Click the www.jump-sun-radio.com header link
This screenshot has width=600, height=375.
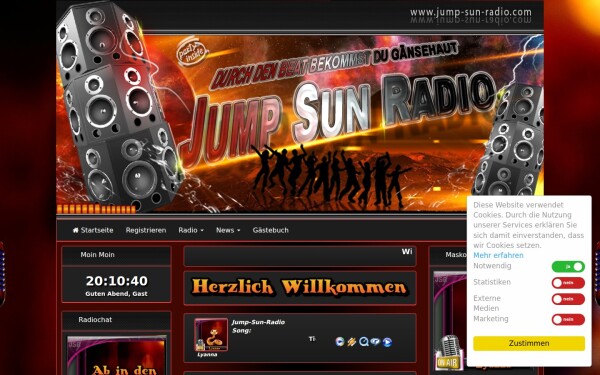(471, 12)
